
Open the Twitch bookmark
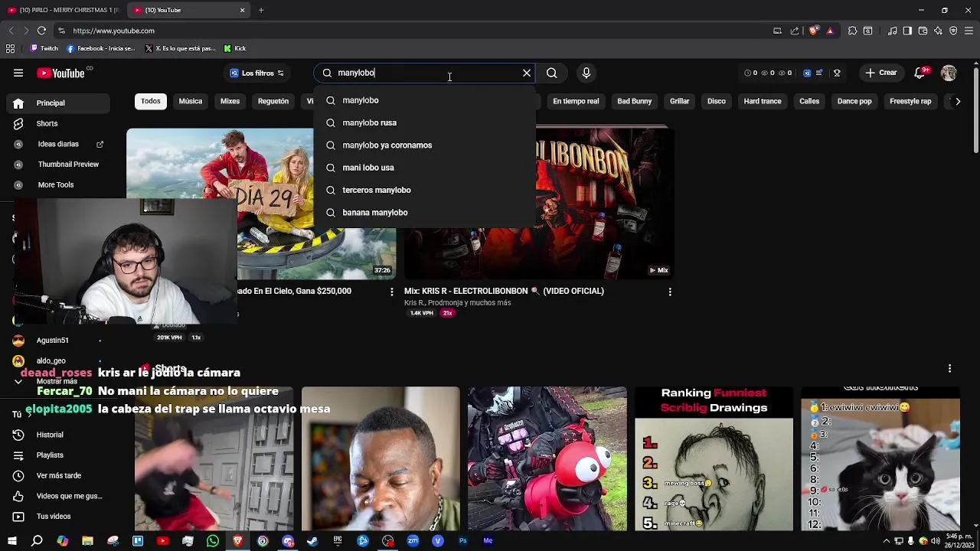point(44,48)
